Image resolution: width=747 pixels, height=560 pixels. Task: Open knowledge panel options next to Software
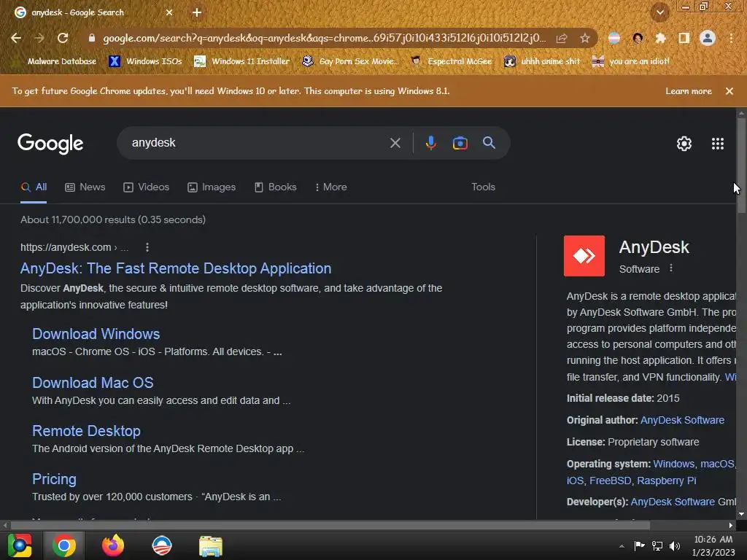pyautogui.click(x=671, y=268)
